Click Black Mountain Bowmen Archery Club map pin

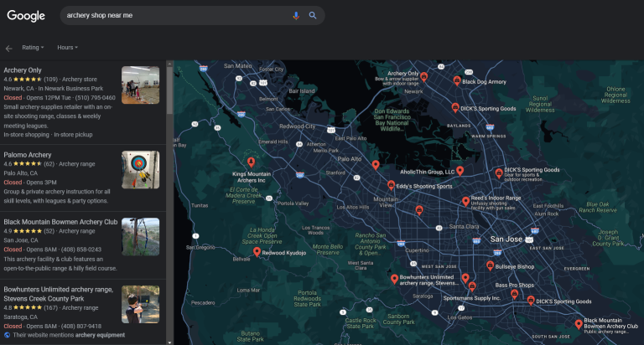click(579, 324)
